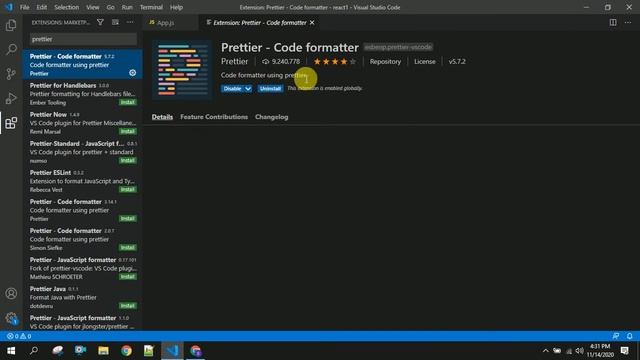This screenshot has width=640, height=360.
Task: Select the Changelog tab
Action: (x=271, y=117)
